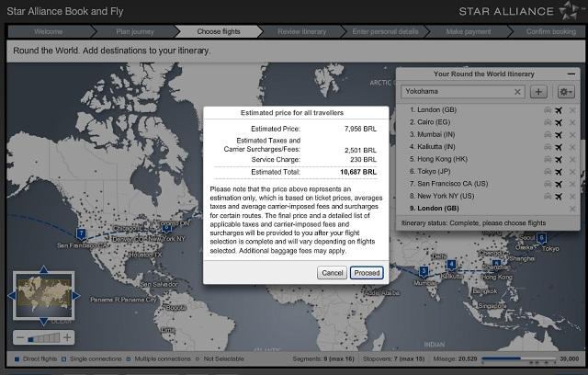Click the Proceed button in price dialog

click(367, 273)
